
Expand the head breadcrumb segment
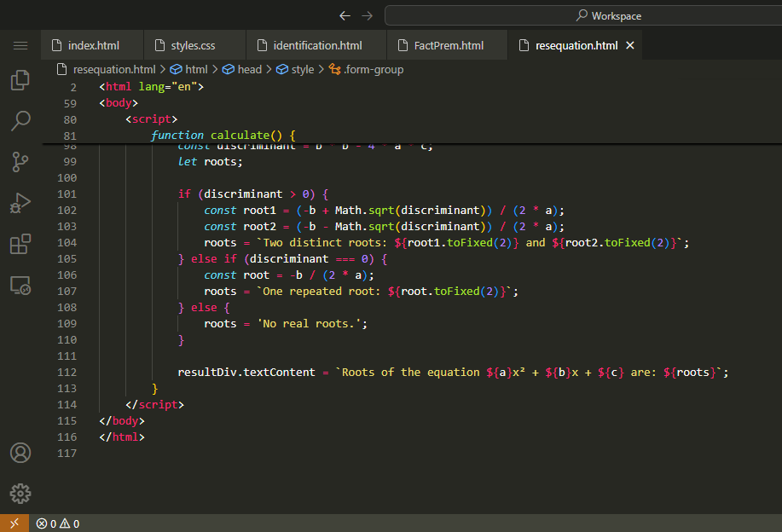tap(249, 69)
